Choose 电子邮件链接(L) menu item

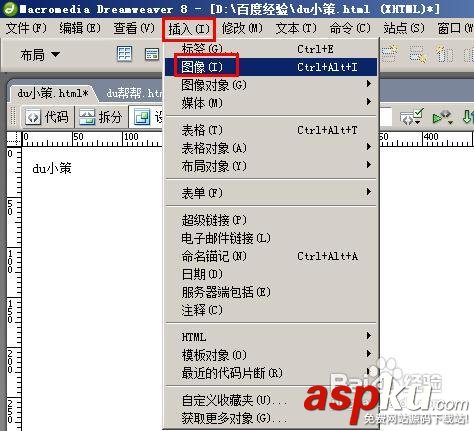pyautogui.click(x=271, y=238)
